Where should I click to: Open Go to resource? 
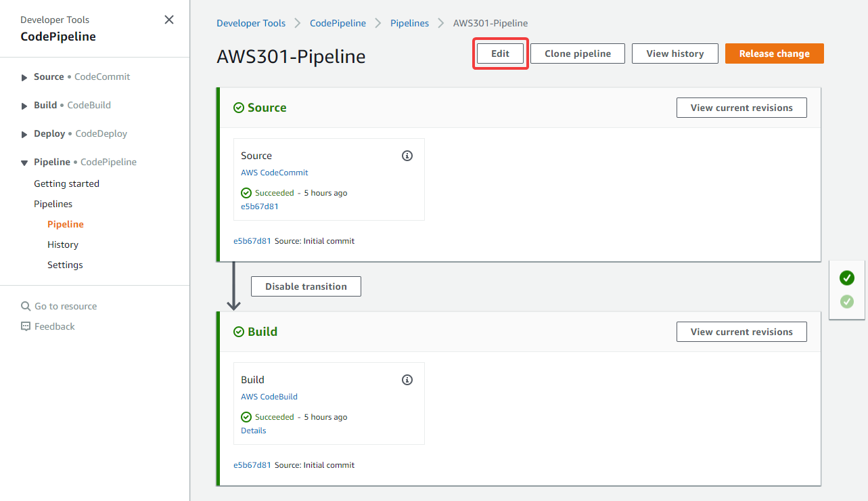66,306
